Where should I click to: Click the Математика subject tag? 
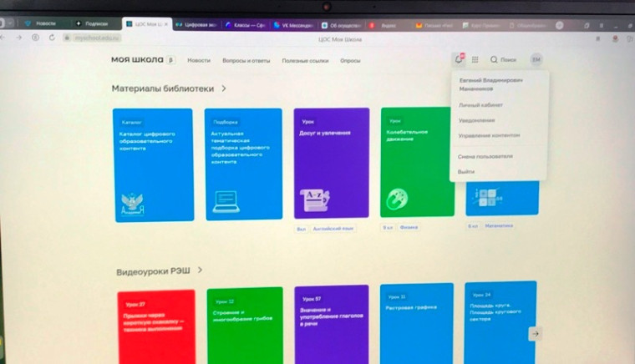pos(499,225)
